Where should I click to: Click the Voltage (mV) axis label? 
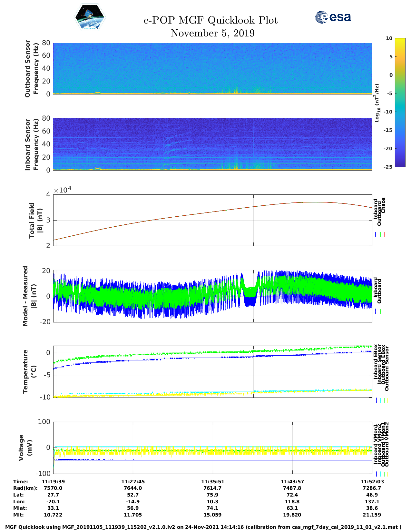[25, 448]
